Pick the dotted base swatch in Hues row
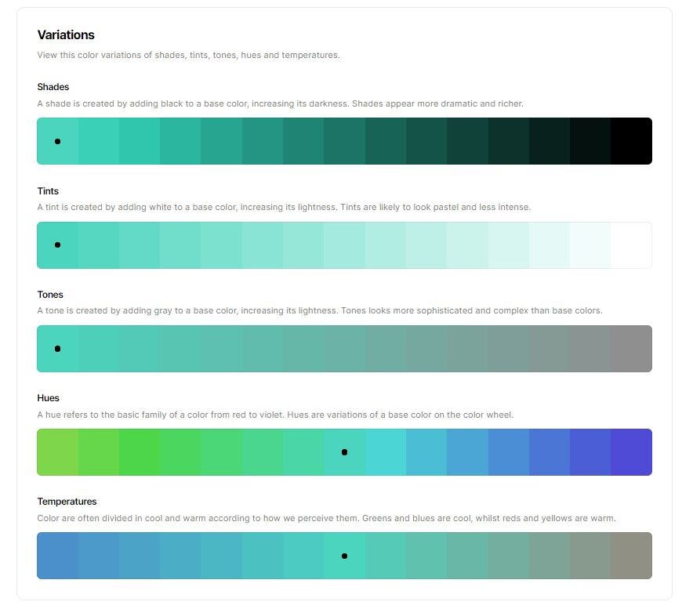693x616 pixels. tap(345, 452)
